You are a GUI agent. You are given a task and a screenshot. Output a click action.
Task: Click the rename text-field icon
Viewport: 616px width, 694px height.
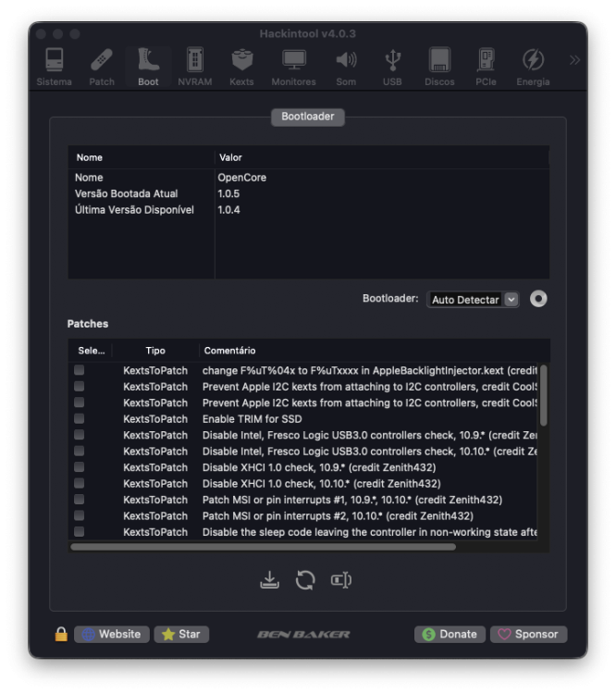coord(341,580)
